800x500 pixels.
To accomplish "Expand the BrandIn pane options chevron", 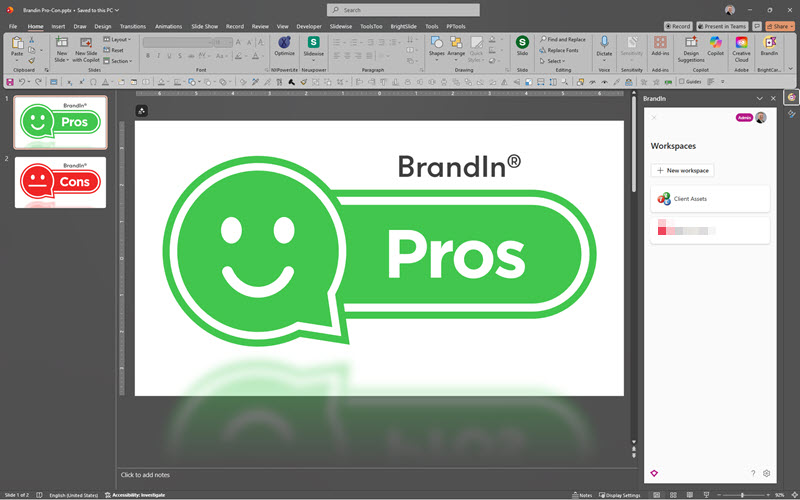I will tap(759, 99).
